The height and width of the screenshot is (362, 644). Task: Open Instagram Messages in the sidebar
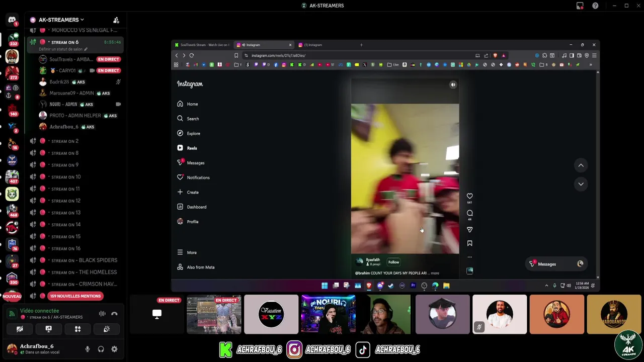point(191,163)
